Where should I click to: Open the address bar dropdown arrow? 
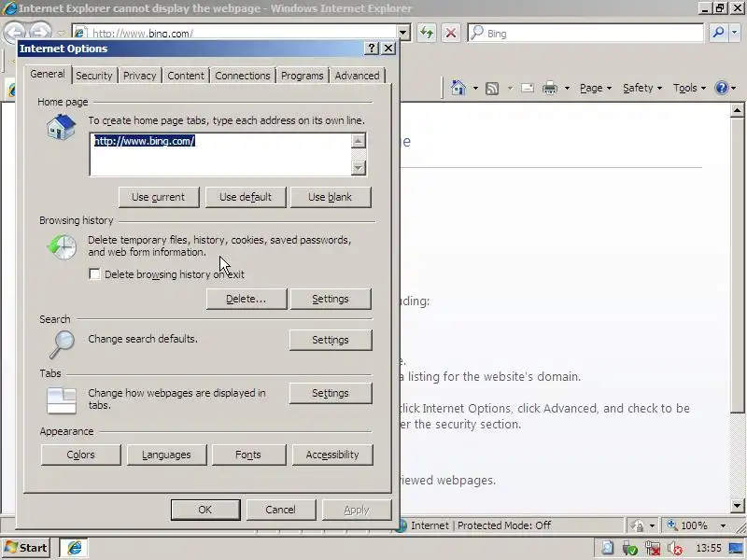click(403, 33)
